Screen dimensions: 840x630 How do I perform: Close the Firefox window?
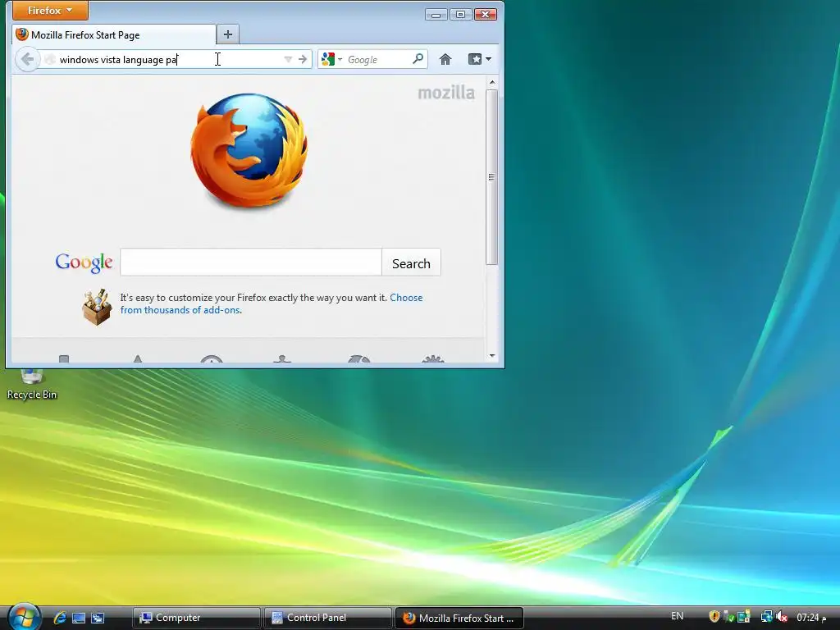[x=485, y=15]
